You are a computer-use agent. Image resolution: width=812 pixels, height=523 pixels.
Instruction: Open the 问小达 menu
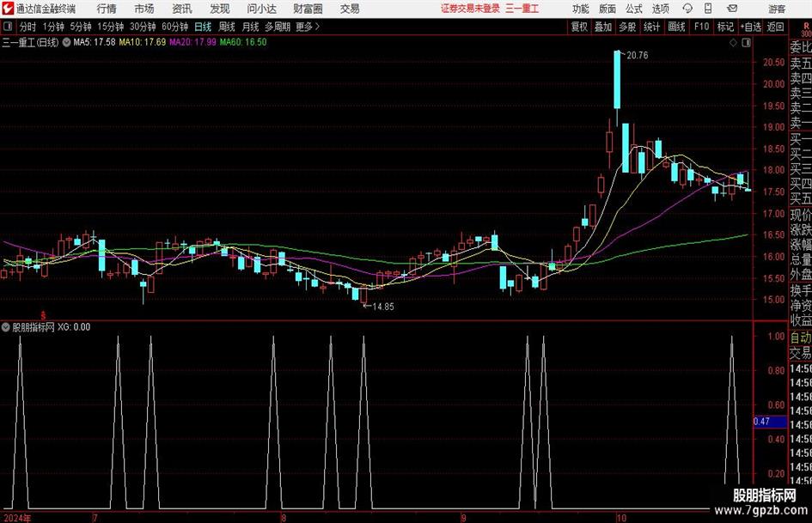coord(261,9)
